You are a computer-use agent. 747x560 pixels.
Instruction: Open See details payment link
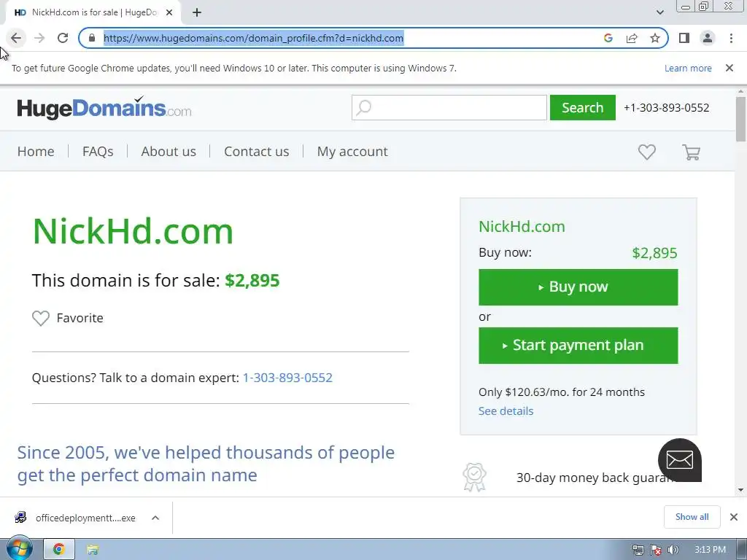point(506,411)
